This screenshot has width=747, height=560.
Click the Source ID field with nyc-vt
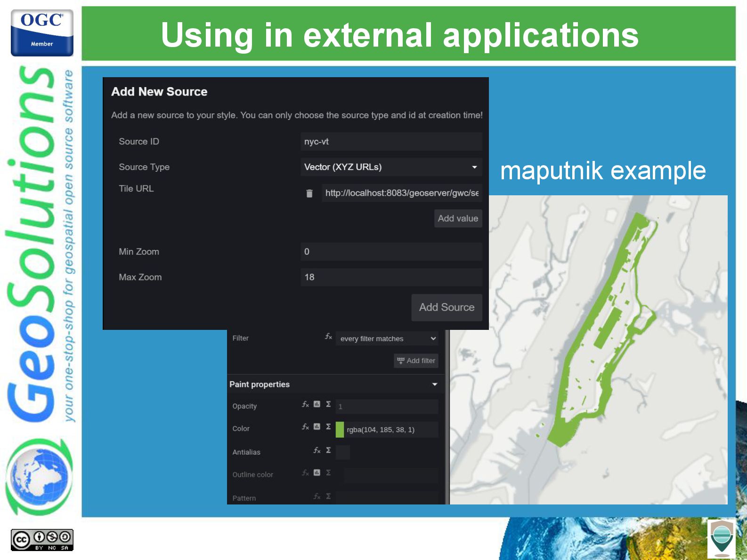coord(391,142)
